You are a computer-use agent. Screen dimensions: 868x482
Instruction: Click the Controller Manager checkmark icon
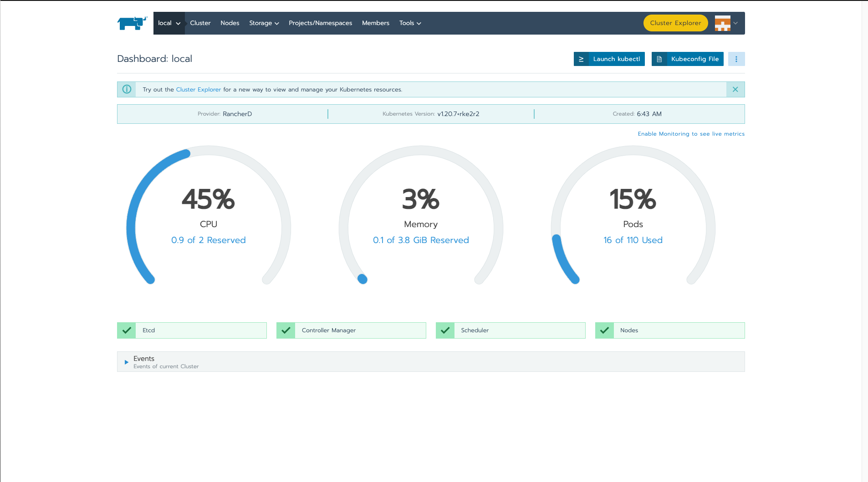[x=286, y=330]
